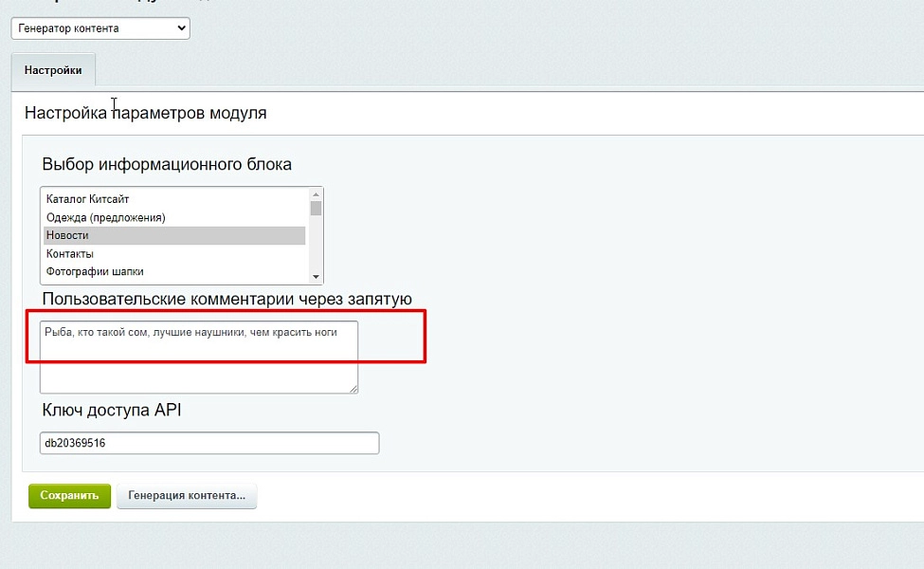Click the green Сохранить button
The height and width of the screenshot is (569, 924).
[69, 496]
